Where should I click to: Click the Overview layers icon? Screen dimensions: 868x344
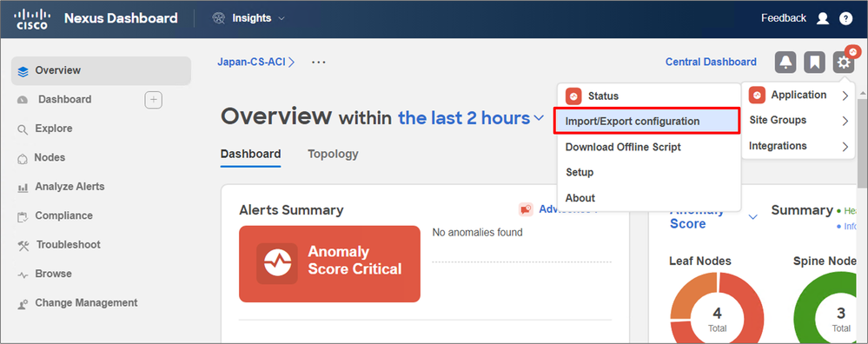(x=23, y=71)
